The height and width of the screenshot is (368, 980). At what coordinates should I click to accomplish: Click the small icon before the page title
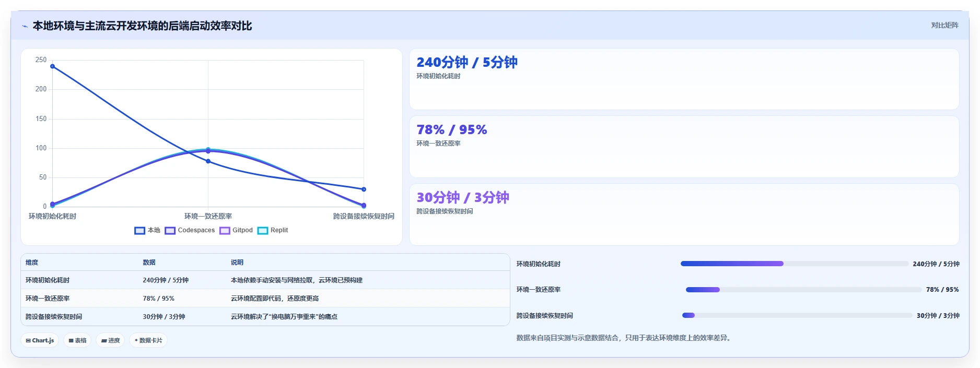tap(25, 26)
